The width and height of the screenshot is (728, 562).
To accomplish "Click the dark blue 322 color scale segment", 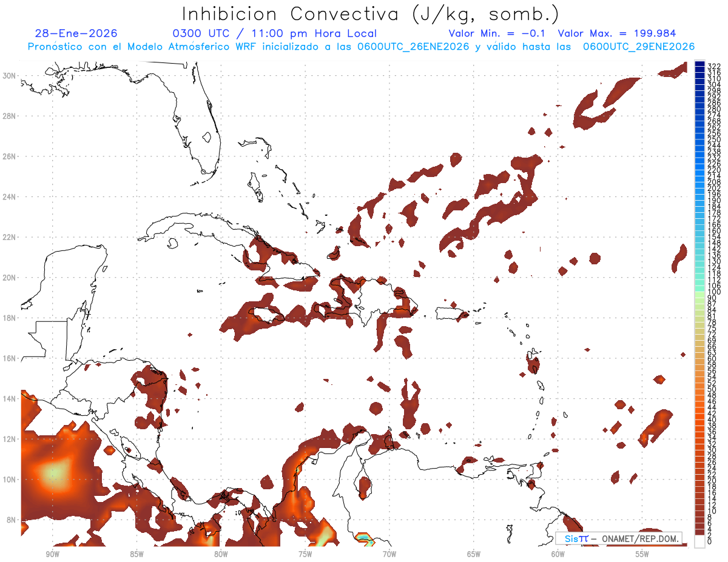I will [699, 65].
